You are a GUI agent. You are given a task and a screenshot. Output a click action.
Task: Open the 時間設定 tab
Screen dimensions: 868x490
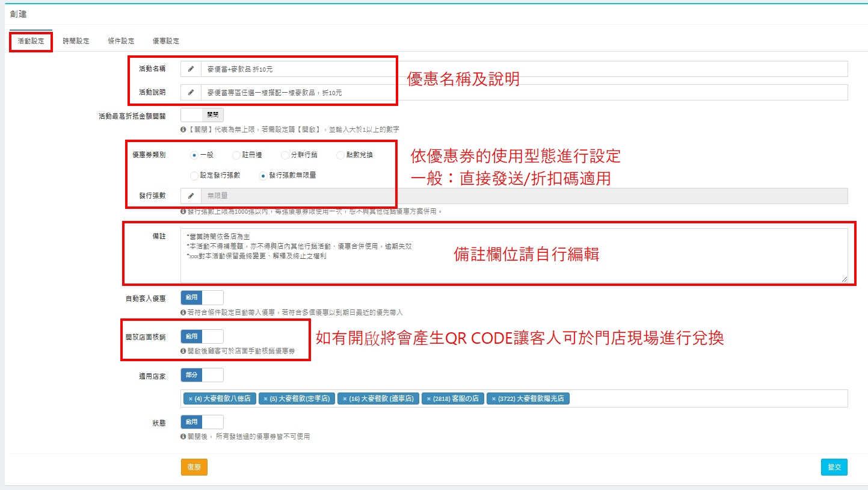click(x=76, y=41)
